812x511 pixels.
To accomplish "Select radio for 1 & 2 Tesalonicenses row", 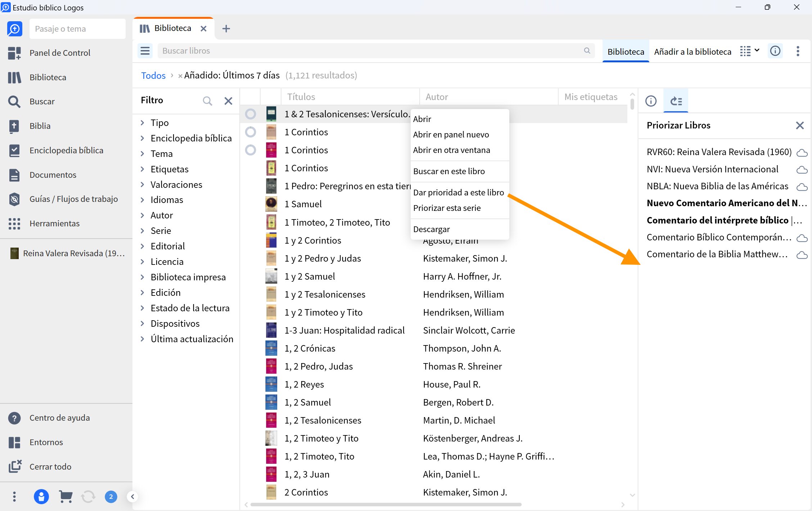I will click(251, 114).
